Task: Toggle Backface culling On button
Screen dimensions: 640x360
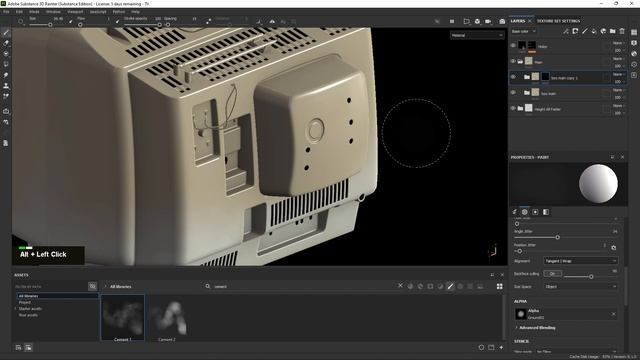Action: click(x=553, y=273)
